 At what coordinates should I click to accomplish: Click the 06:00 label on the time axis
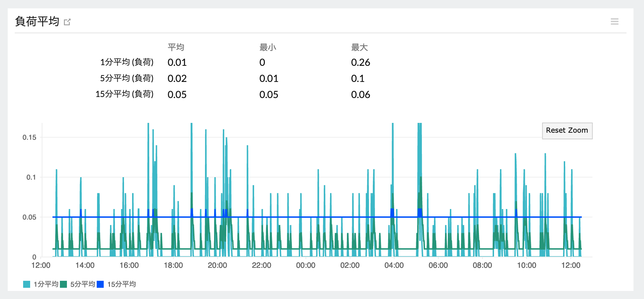point(438,265)
